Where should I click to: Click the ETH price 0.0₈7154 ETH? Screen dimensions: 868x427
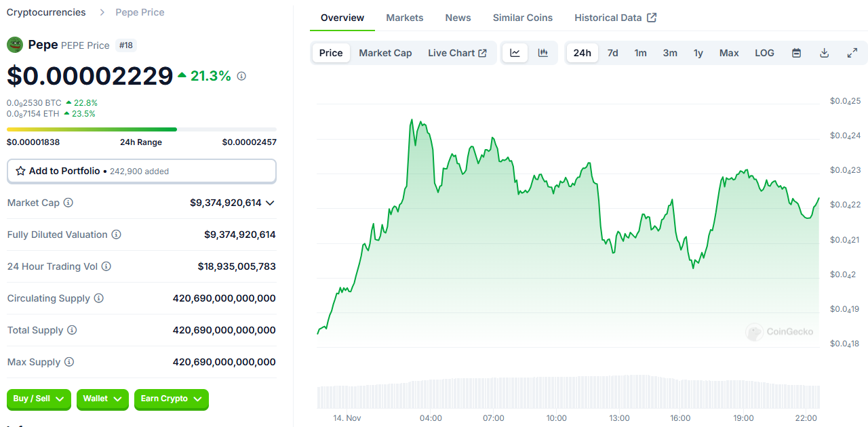pyautogui.click(x=33, y=114)
